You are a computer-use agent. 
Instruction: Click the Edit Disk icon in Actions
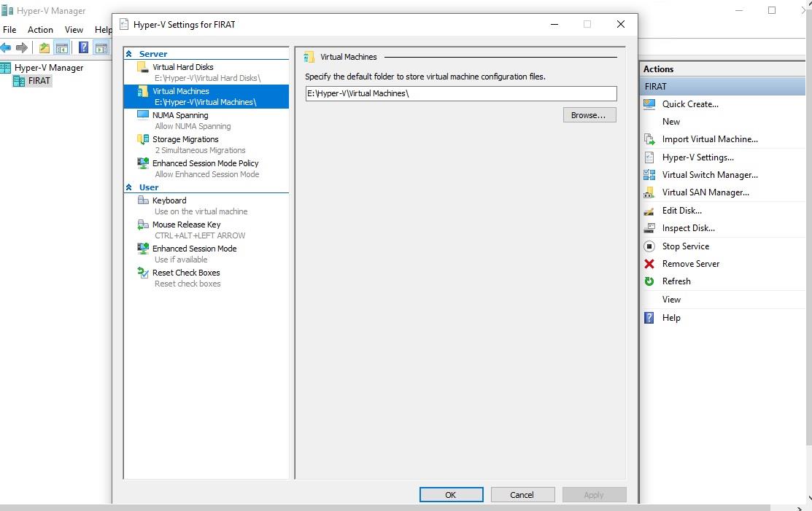pos(649,211)
